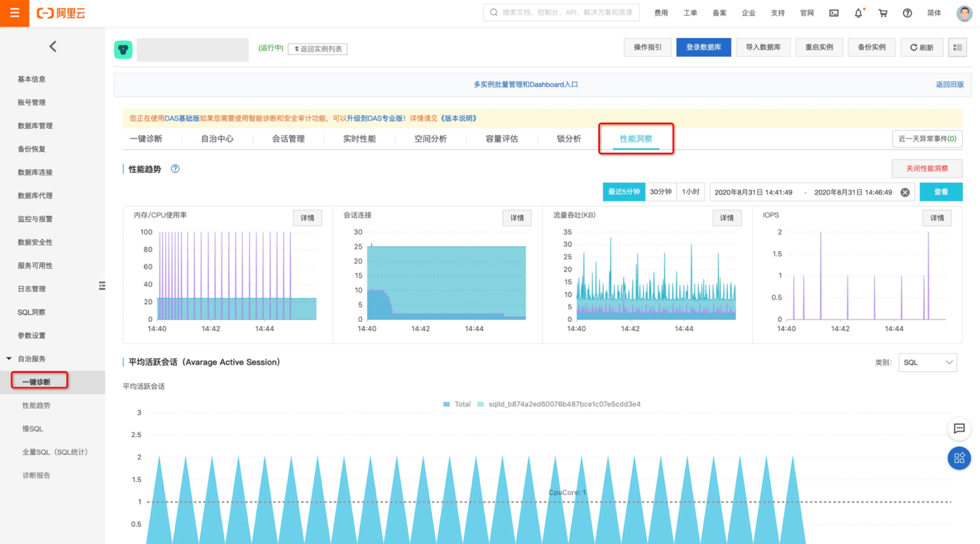This screenshot has height=544, width=980.
Task: Clear the date range with X icon
Action: 905,192
